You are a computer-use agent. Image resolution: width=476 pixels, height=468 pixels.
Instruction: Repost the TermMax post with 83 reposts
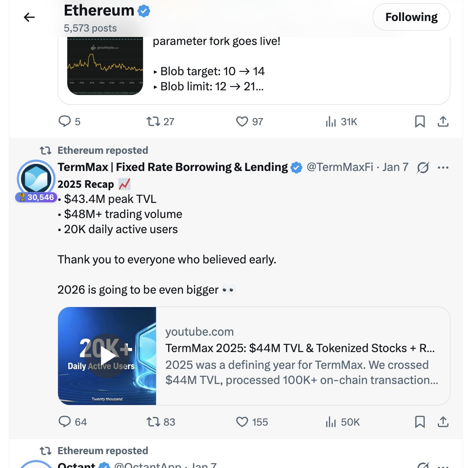click(x=153, y=422)
